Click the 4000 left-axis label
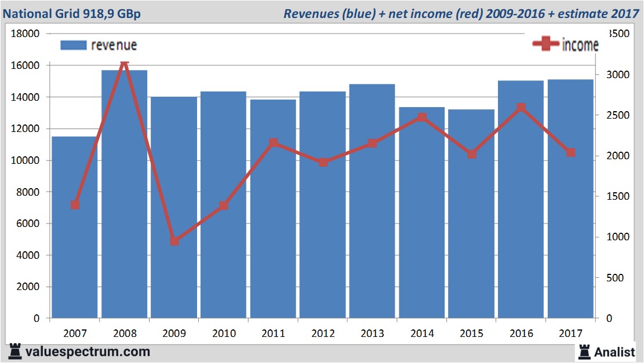The width and height of the screenshot is (644, 363). point(28,255)
